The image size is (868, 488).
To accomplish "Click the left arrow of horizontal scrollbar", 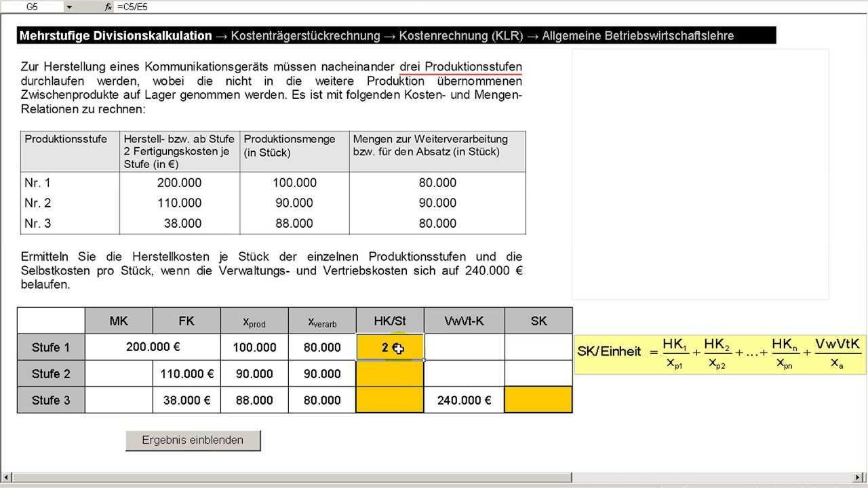I will point(5,477).
